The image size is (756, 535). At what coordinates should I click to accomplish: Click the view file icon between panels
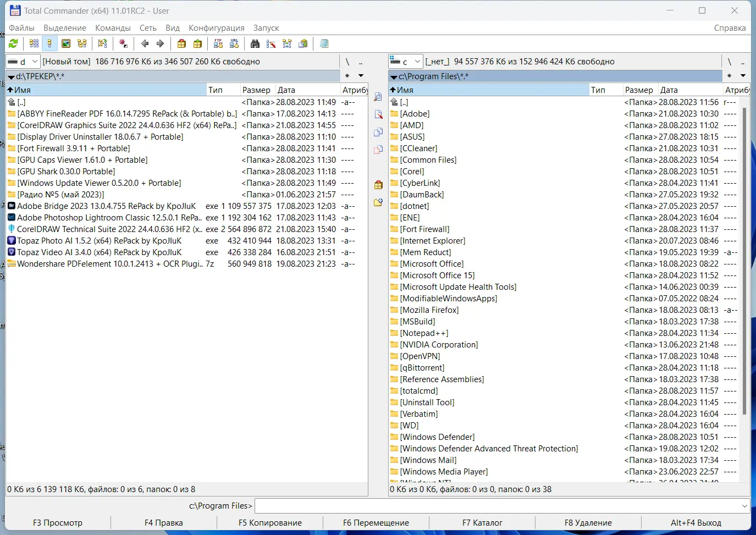(378, 97)
